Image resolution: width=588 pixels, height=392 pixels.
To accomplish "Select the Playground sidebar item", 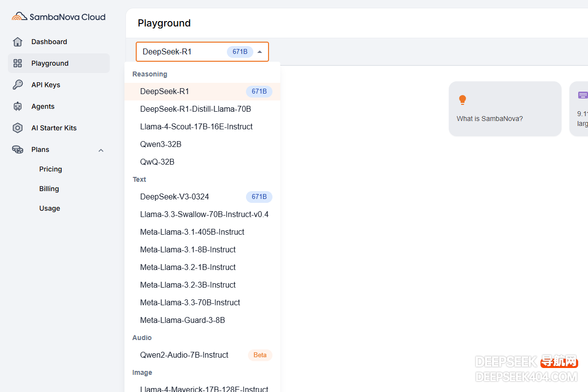I will point(59,63).
